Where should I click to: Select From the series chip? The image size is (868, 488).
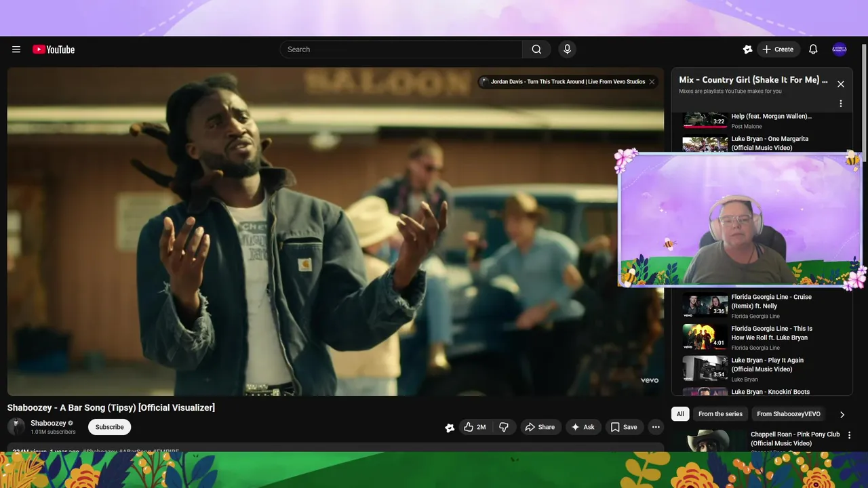point(720,414)
